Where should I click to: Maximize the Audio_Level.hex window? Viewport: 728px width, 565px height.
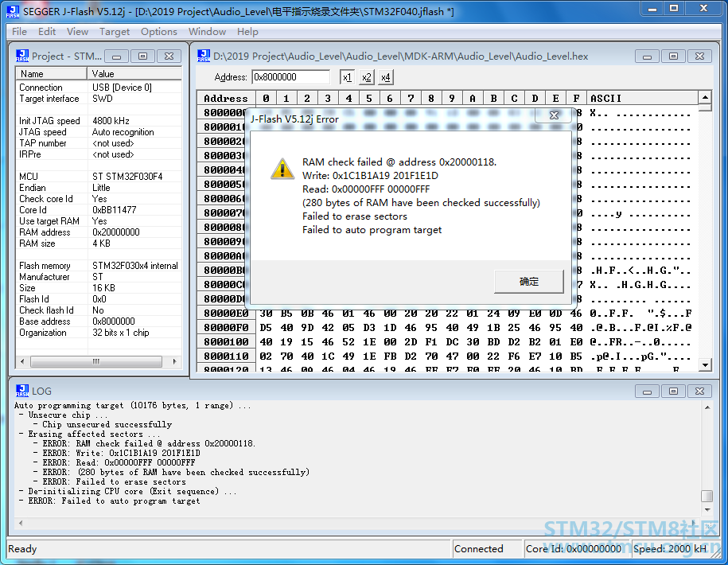pyautogui.click(x=673, y=56)
